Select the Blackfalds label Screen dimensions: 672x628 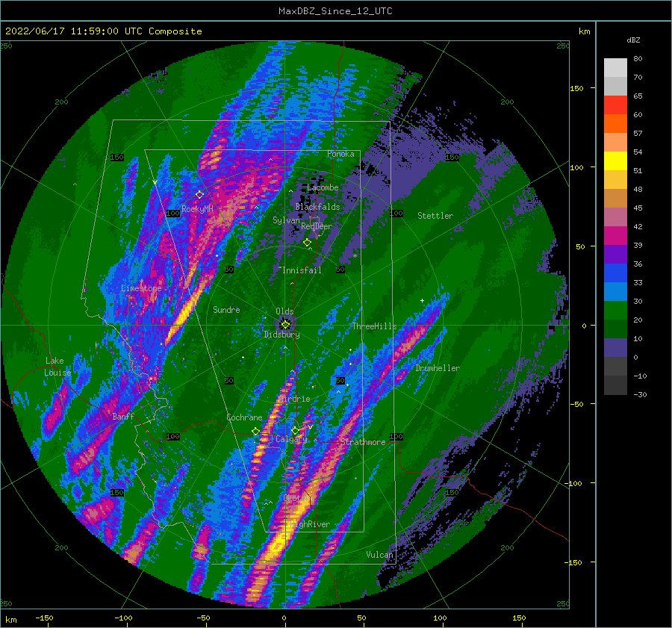[317, 207]
